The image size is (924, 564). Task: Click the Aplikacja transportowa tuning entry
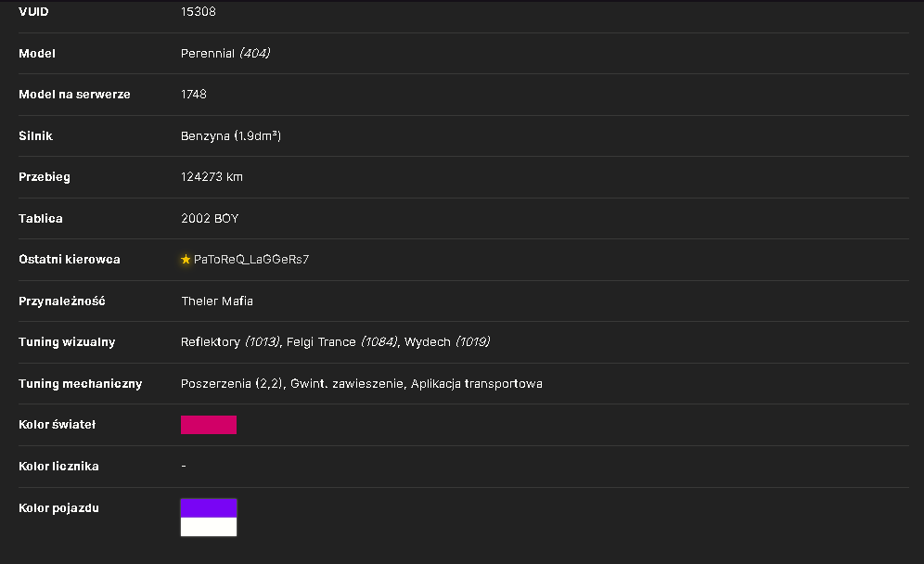[476, 384]
